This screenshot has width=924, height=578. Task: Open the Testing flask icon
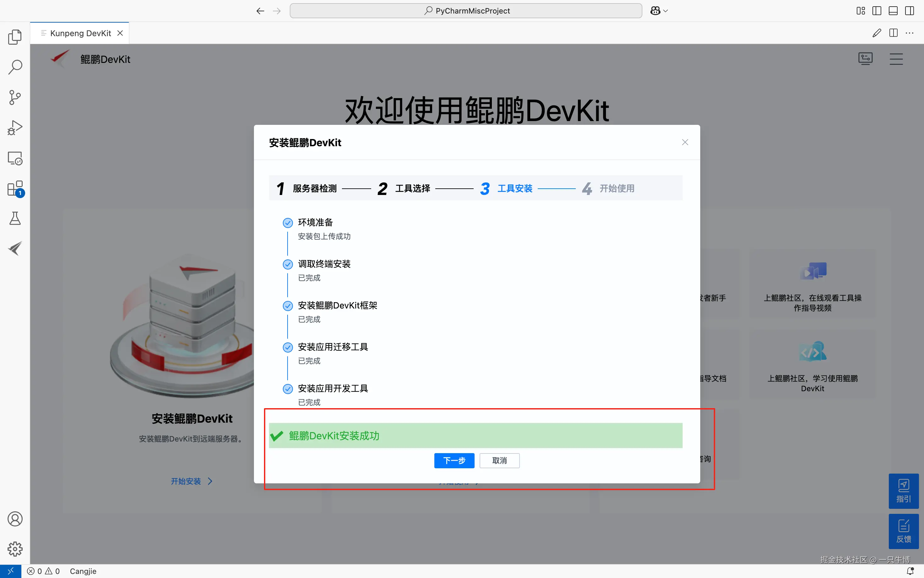[x=15, y=219]
